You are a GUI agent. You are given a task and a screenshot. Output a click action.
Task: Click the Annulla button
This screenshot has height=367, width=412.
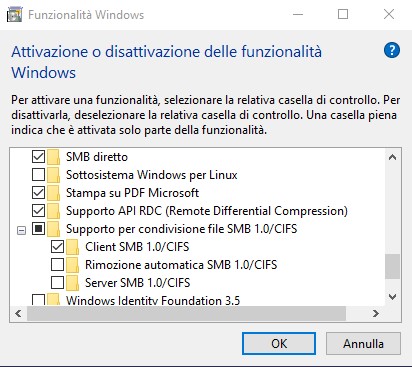click(x=363, y=343)
